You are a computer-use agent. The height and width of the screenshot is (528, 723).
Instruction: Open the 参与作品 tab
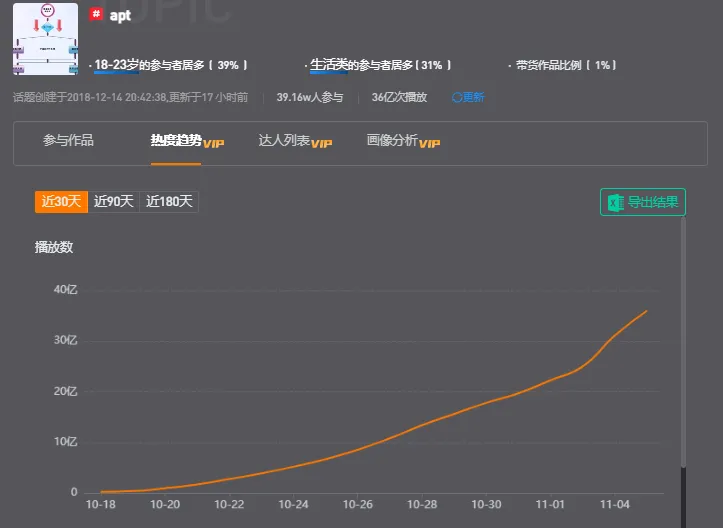(68, 141)
